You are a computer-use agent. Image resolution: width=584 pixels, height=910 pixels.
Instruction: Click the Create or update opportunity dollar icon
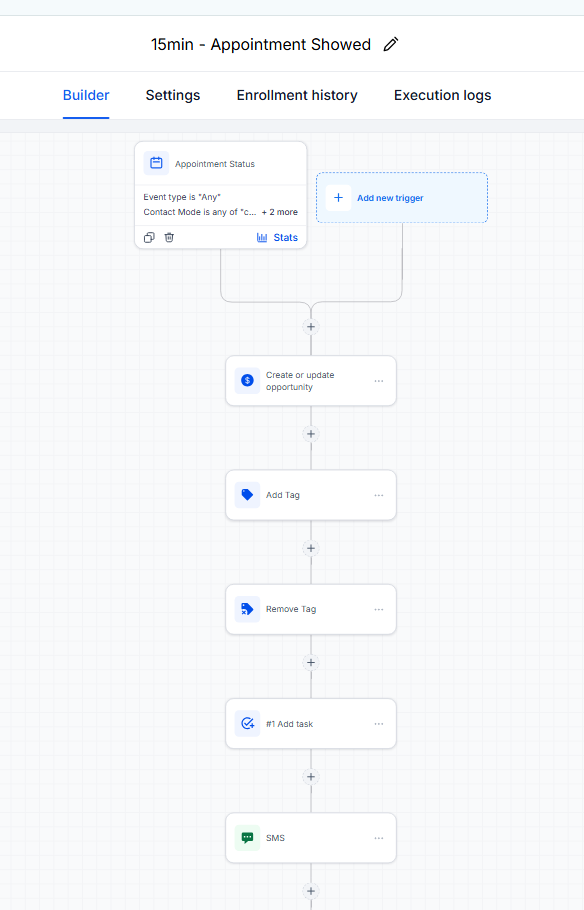(x=247, y=381)
